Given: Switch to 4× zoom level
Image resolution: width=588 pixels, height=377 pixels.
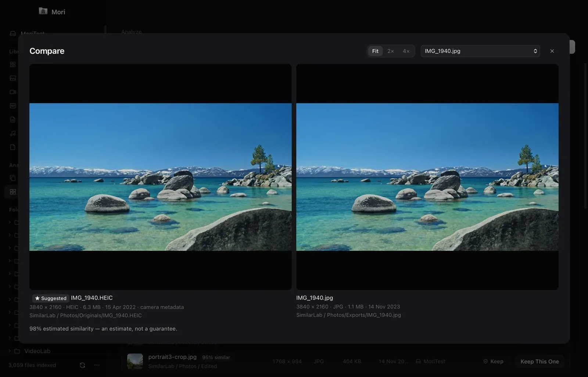Looking at the screenshot, I should [x=406, y=51].
